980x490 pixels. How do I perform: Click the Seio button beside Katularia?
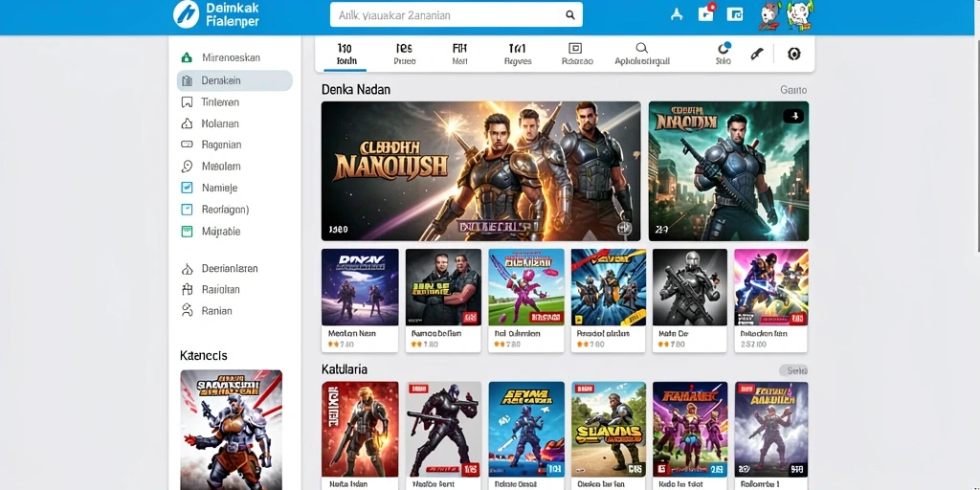(x=793, y=370)
